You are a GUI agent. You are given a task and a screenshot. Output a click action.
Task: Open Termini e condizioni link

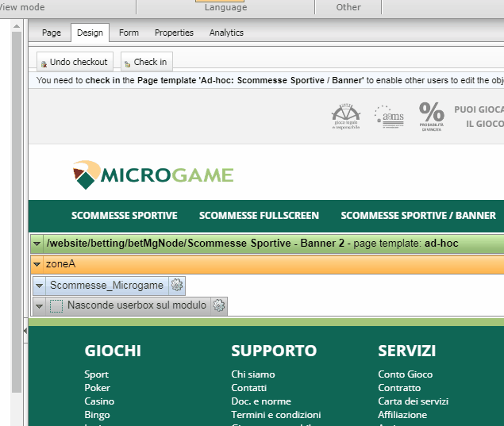point(275,415)
